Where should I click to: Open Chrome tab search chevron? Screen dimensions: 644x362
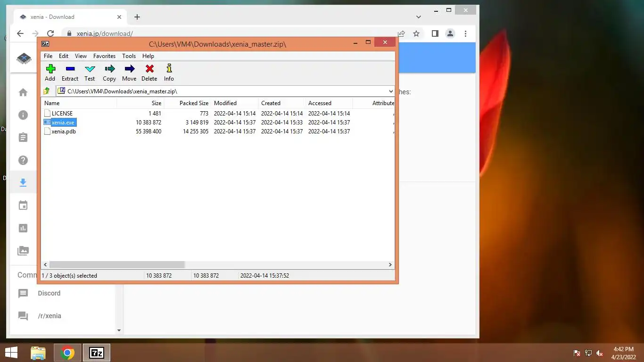pos(419,17)
